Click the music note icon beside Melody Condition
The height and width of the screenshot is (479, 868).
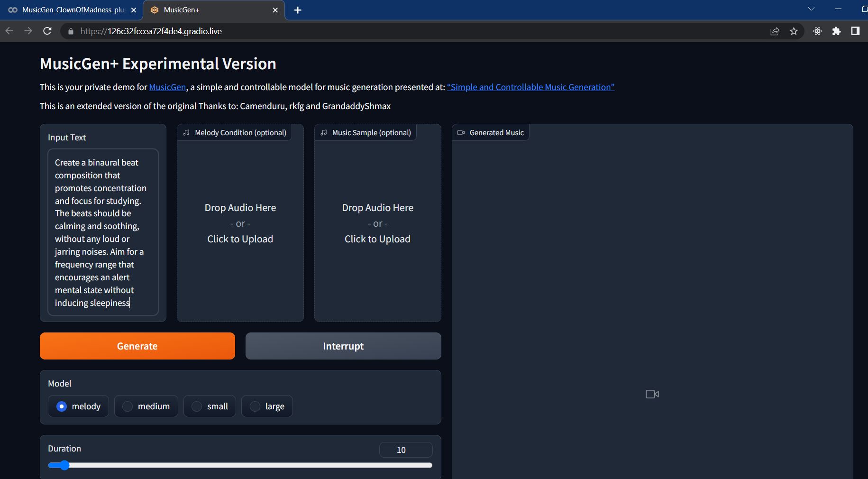tap(186, 133)
